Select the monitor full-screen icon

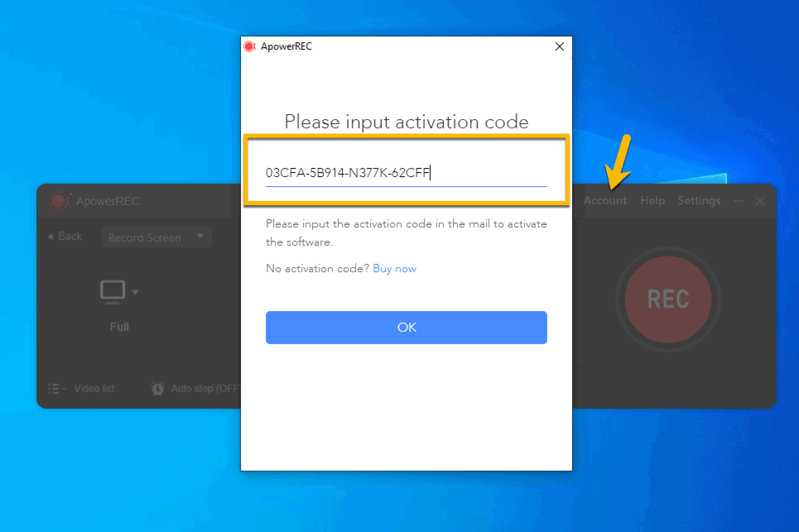coord(113,291)
